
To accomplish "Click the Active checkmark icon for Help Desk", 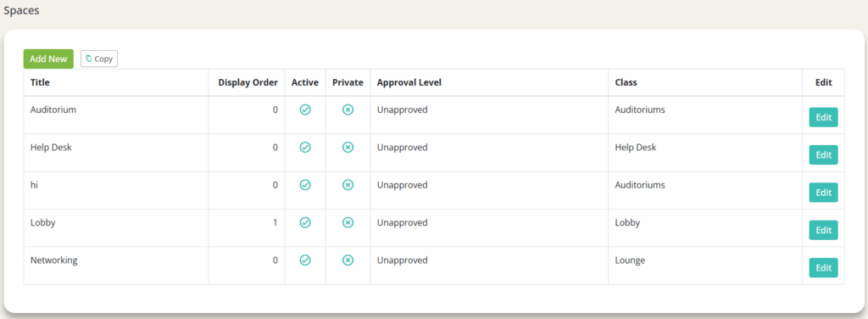I will pyautogui.click(x=305, y=148).
